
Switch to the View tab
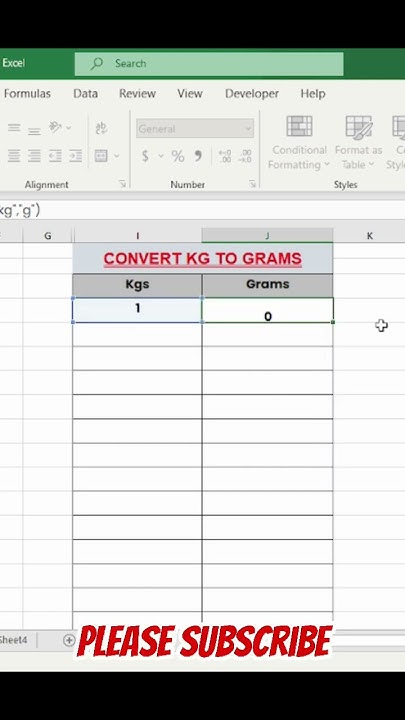[x=190, y=94]
